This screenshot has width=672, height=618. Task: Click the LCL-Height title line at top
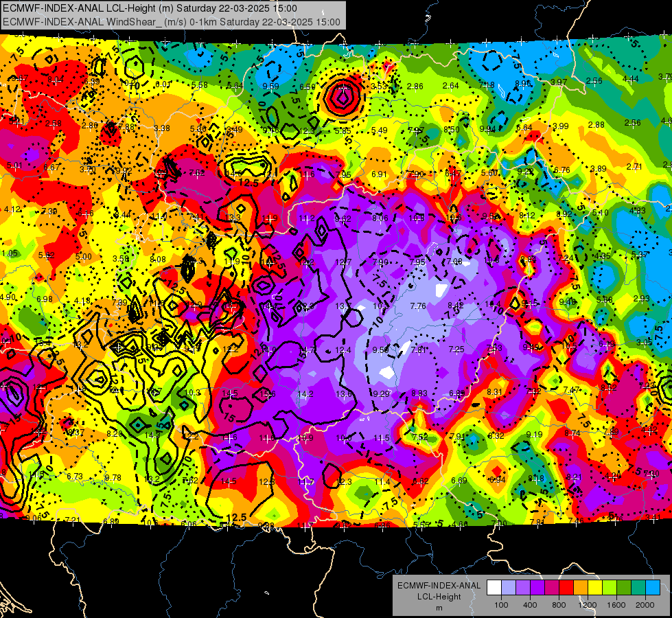pyautogui.click(x=150, y=8)
